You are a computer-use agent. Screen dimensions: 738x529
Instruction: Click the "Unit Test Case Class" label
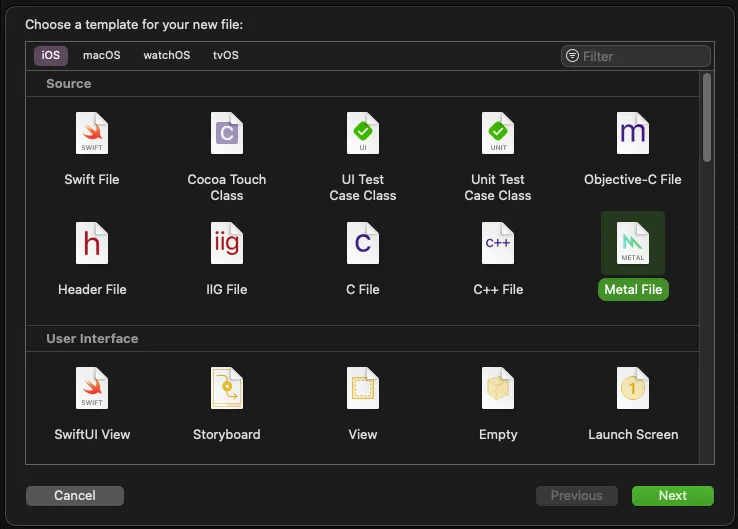(x=498, y=187)
